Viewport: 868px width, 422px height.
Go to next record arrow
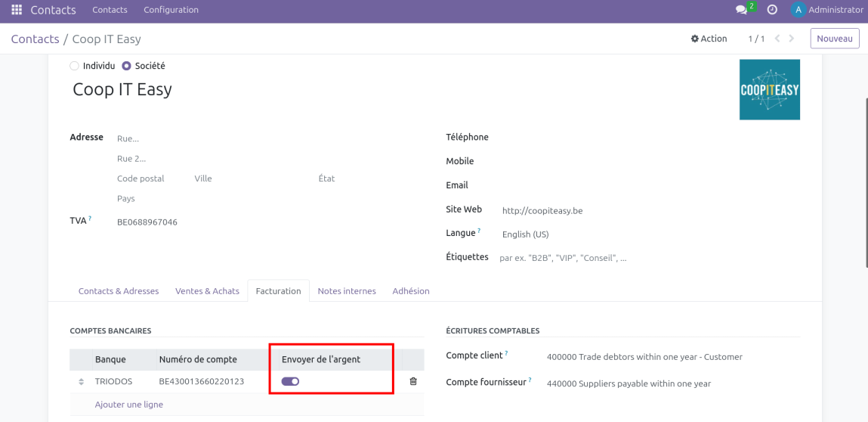[x=791, y=39]
